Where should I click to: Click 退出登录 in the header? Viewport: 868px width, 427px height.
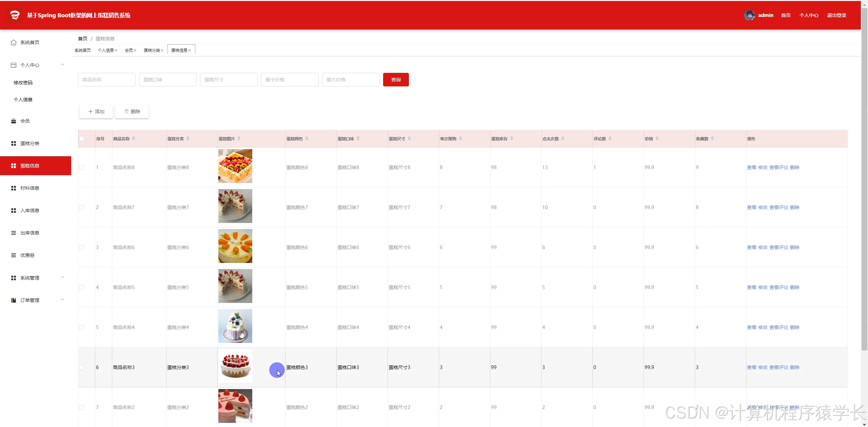(836, 15)
